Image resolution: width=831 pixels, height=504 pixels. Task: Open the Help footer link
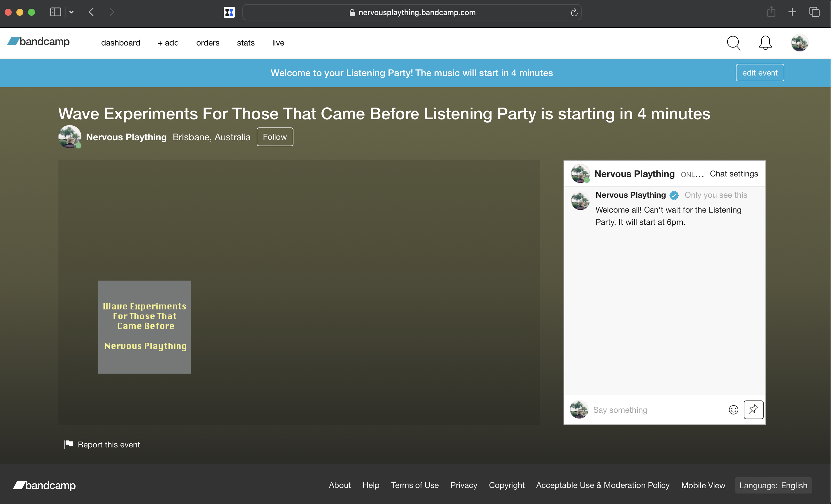point(371,485)
